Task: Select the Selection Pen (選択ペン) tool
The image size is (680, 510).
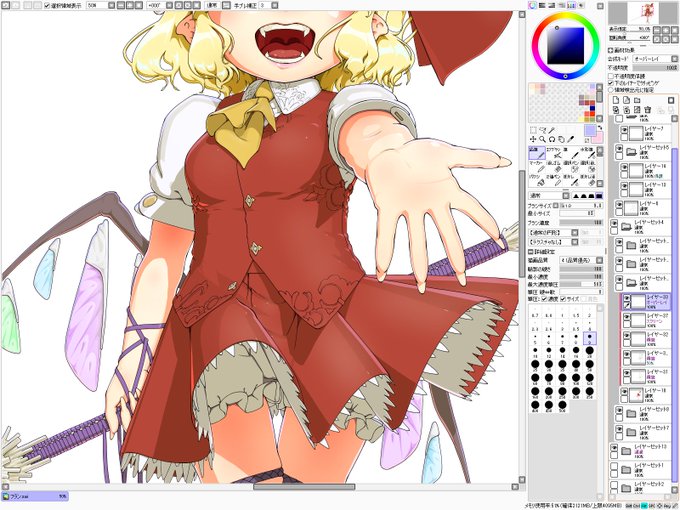Action: point(570,167)
